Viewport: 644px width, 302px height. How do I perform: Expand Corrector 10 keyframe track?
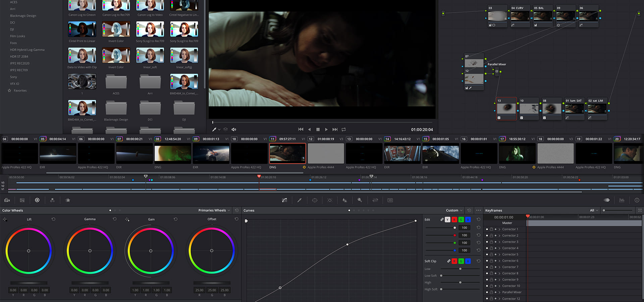pos(499,286)
